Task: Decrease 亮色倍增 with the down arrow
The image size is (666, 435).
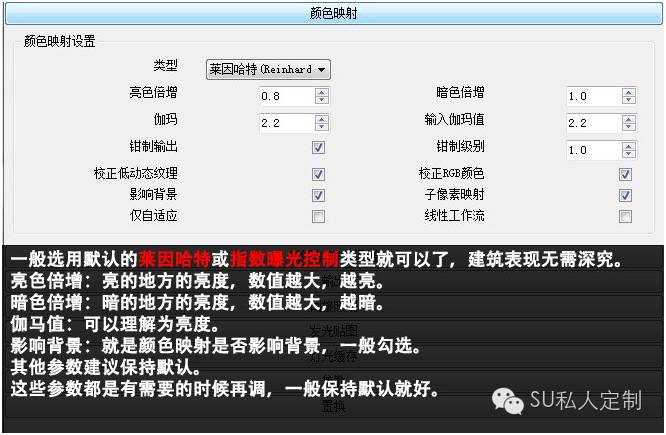Action: (x=322, y=100)
